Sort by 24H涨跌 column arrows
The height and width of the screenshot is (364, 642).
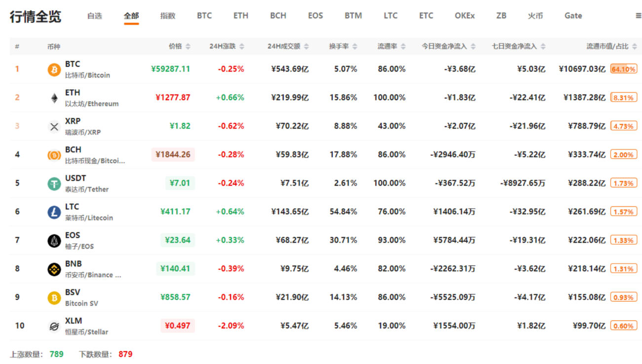tap(242, 46)
